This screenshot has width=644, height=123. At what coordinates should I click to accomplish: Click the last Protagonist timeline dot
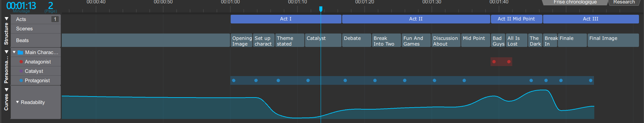coord(591,80)
